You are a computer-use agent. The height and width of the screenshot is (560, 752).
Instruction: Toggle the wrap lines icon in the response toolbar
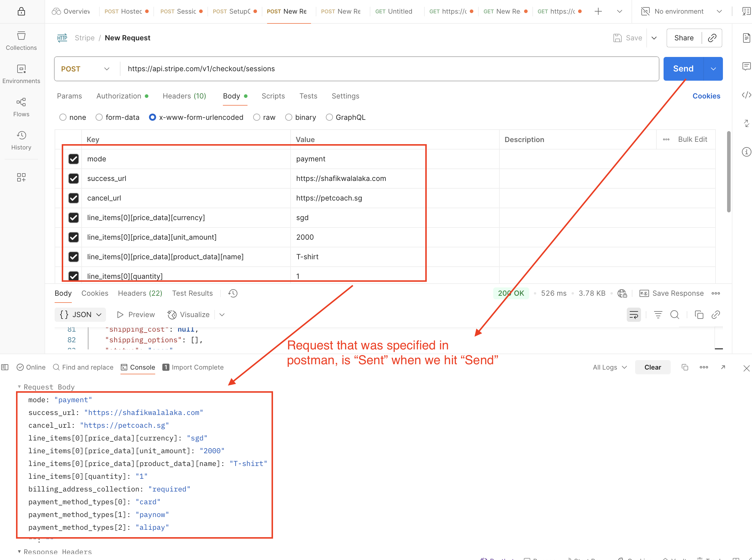point(633,315)
